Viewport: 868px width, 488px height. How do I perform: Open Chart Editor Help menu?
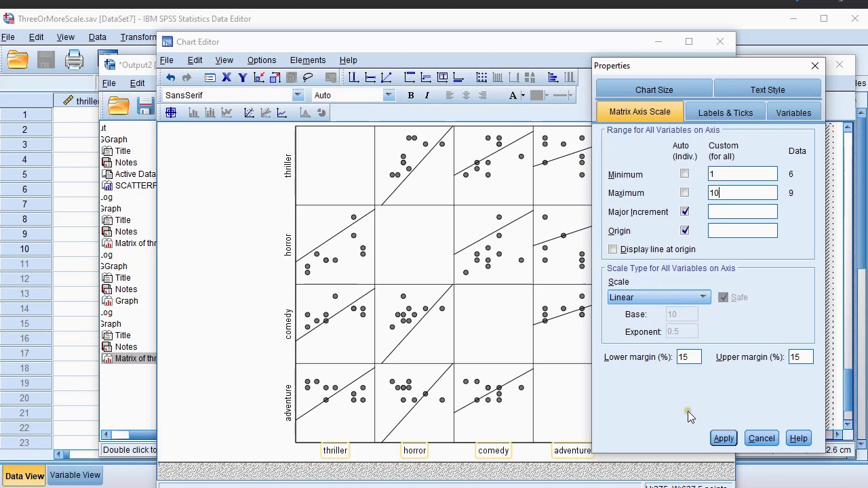pyautogui.click(x=348, y=60)
